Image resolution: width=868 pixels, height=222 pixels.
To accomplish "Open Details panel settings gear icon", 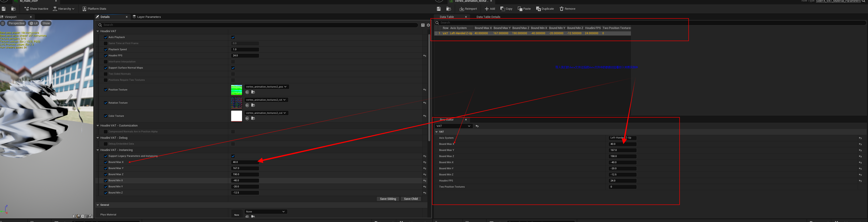I will tap(428, 25).
